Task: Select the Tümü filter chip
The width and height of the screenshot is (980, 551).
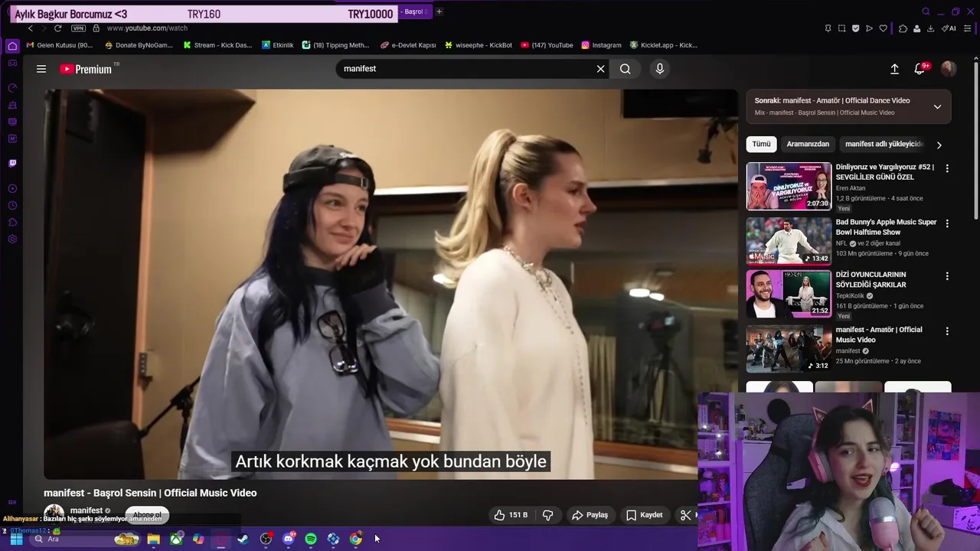Action: [761, 144]
